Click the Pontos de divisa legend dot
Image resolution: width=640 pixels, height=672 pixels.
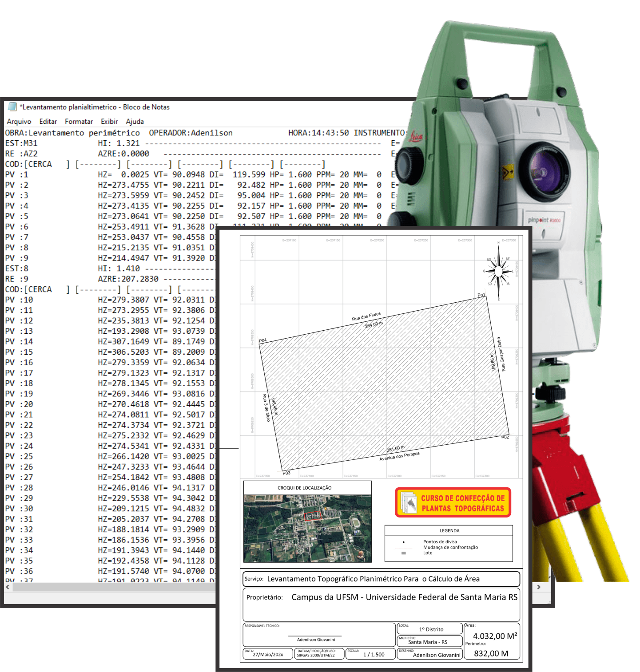pos(403,542)
